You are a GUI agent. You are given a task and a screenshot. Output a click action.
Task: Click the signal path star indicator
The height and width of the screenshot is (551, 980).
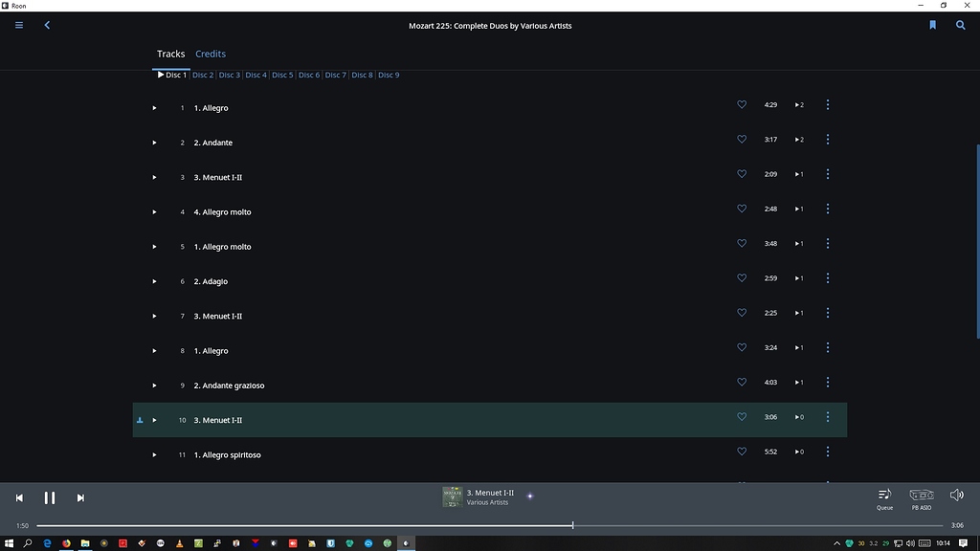coord(530,496)
